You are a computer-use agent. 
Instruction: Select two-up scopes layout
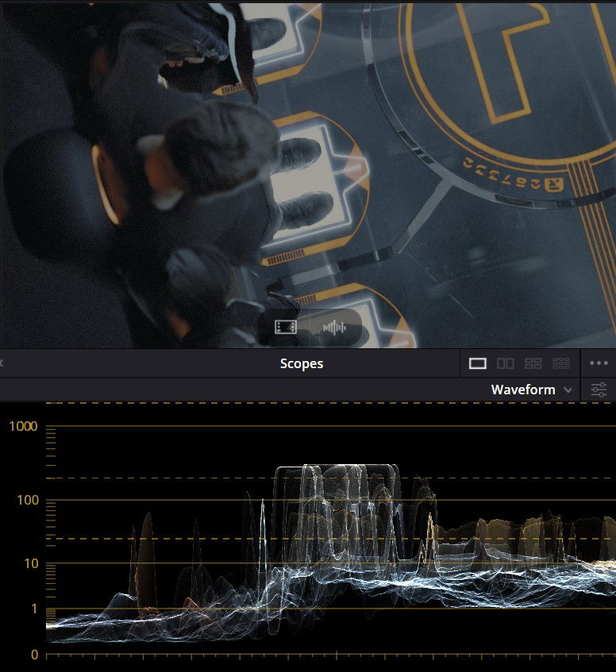click(x=506, y=363)
